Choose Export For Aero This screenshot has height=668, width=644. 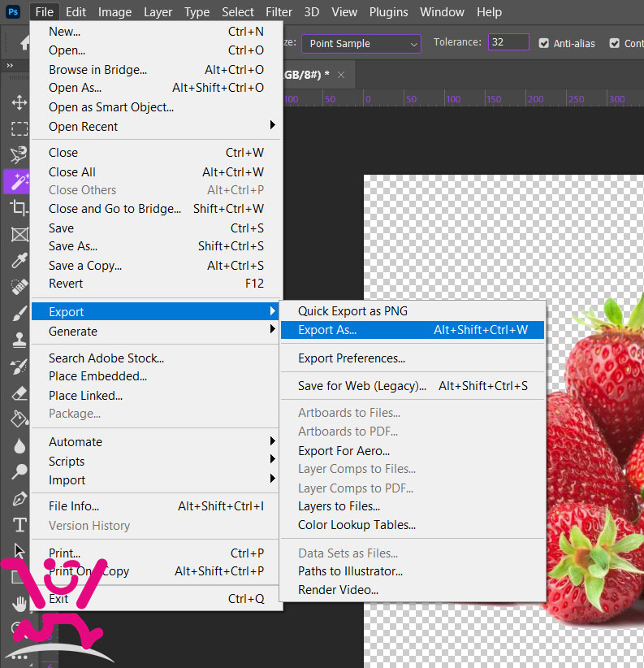click(413, 451)
